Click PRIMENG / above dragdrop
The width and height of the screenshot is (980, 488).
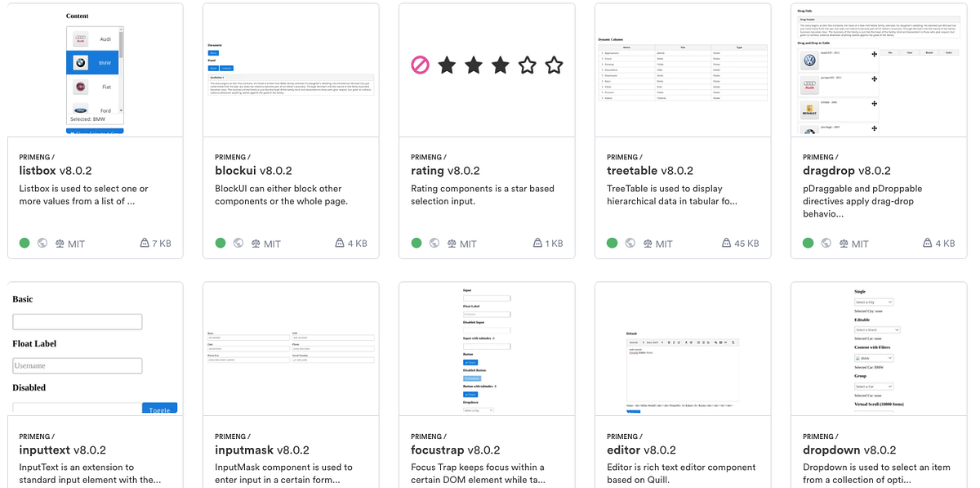821,157
